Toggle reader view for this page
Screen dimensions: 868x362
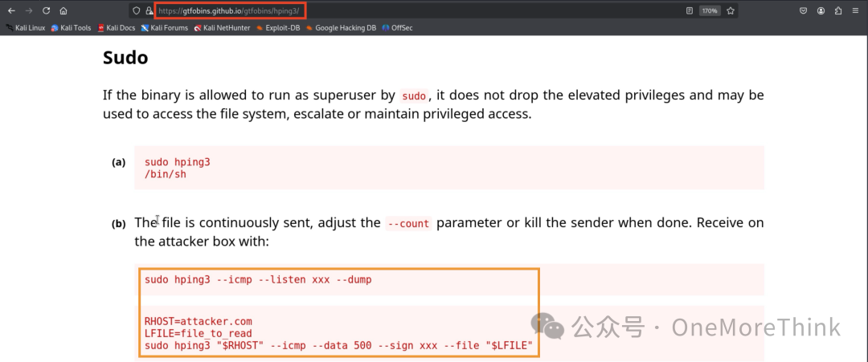point(690,10)
